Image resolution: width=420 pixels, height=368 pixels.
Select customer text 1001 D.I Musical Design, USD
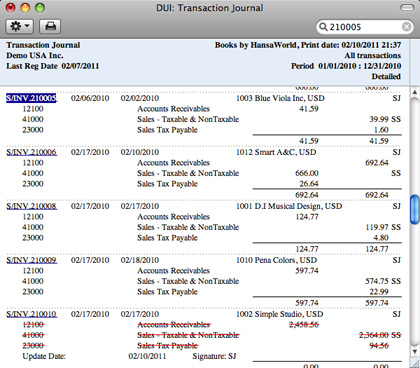click(289, 206)
